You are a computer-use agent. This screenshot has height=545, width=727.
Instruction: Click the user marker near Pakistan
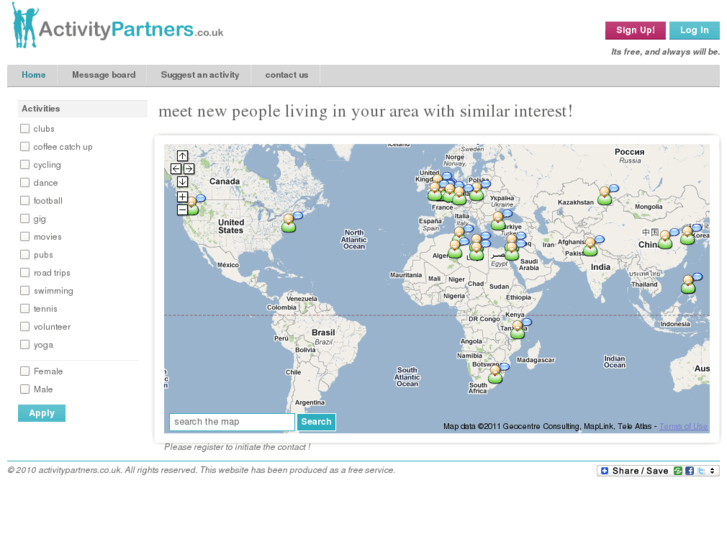pos(590,247)
